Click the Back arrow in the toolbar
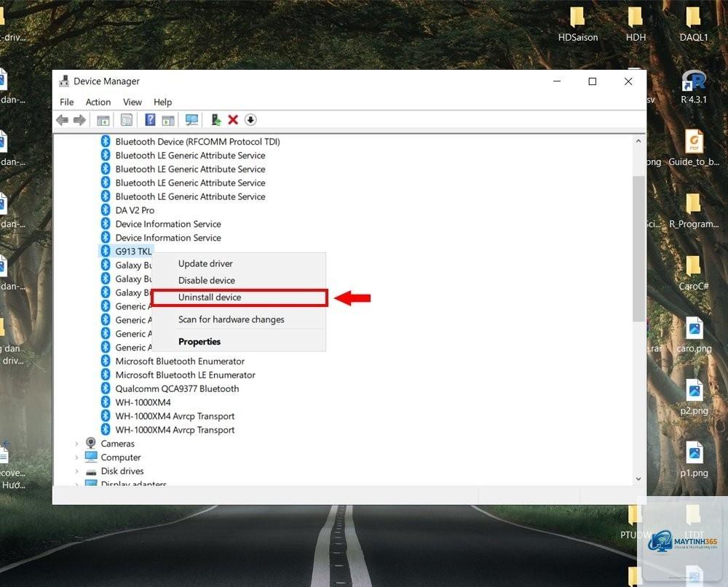Image resolution: width=728 pixels, height=587 pixels. [x=62, y=120]
